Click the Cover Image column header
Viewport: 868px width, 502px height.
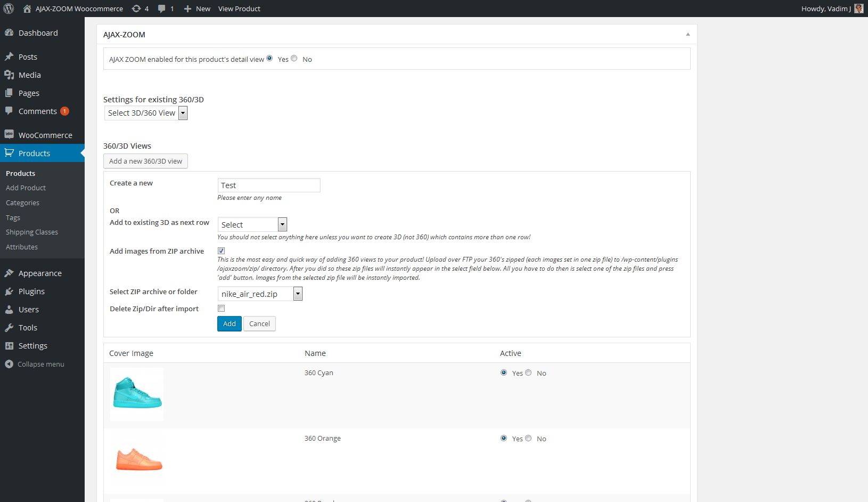click(131, 353)
